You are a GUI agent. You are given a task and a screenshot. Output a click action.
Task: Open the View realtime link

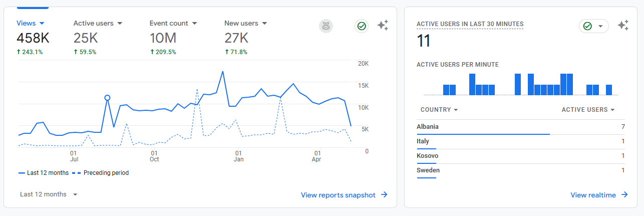coord(593,195)
